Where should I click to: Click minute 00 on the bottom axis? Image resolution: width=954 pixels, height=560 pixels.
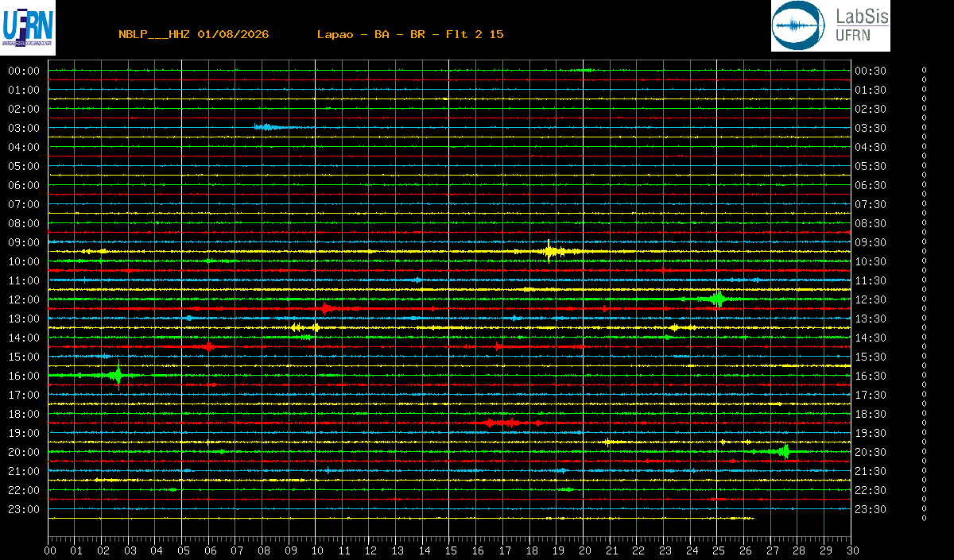click(50, 550)
